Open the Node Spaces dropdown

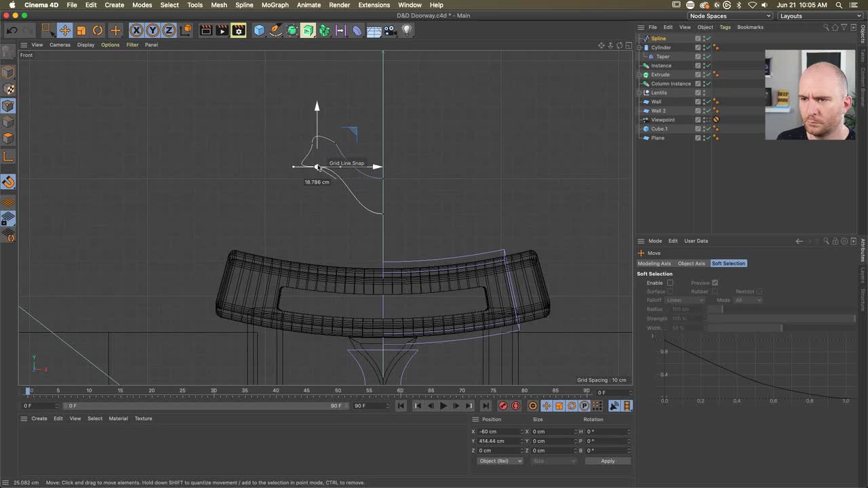pos(730,16)
